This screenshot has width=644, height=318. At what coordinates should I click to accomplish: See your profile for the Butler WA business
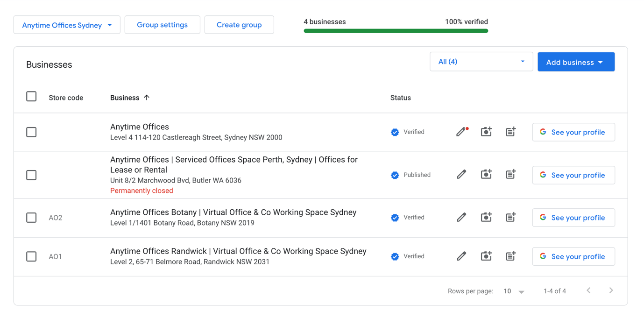click(573, 175)
